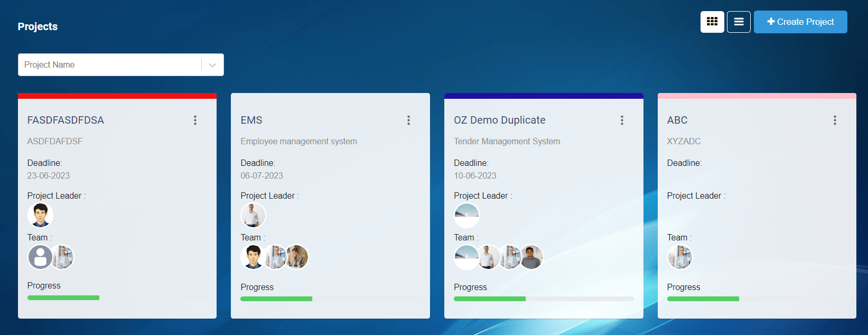868x335 pixels.
Task: Click dark blue color strip on OZ Demo card
Action: click(544, 96)
